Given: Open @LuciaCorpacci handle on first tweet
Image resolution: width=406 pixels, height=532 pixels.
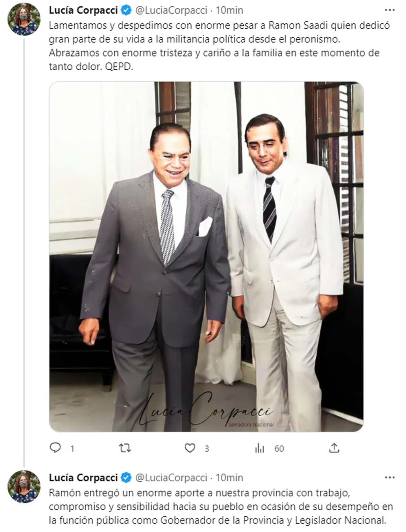Looking at the screenshot, I should [x=171, y=10].
